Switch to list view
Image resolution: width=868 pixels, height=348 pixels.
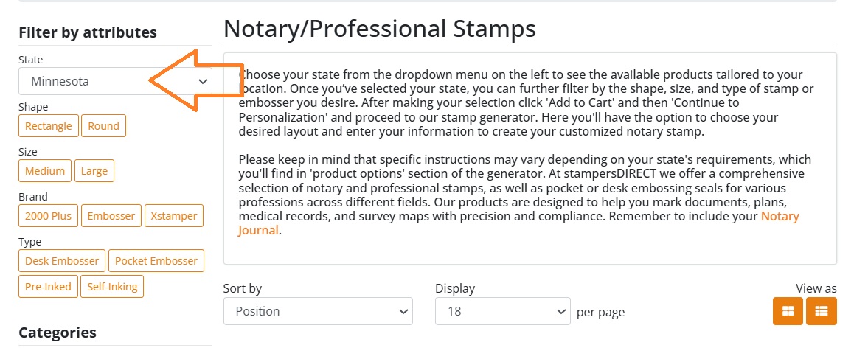[821, 311]
